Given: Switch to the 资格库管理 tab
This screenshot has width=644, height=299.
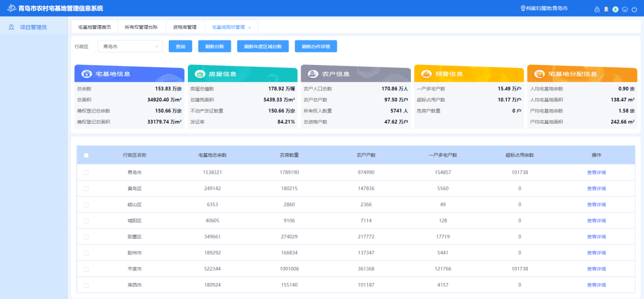Looking at the screenshot, I should 184,27.
